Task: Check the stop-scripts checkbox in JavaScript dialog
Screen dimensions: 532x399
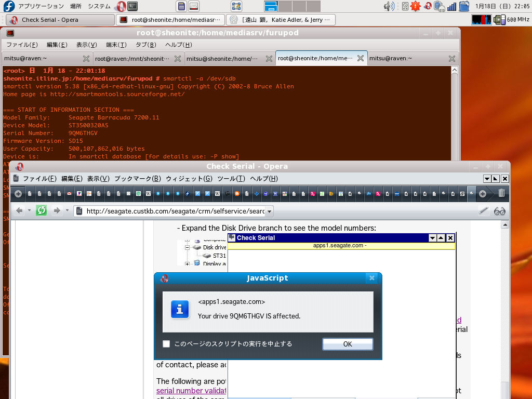Action: [x=166, y=344]
